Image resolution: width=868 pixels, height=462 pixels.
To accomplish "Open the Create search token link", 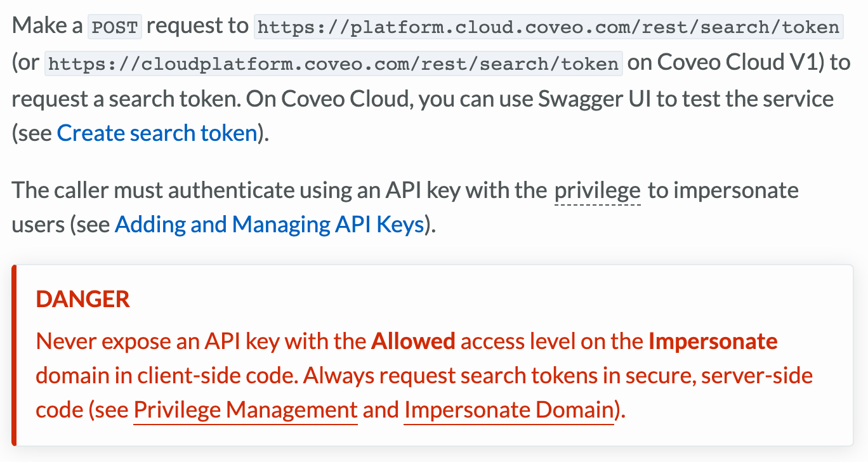I will coord(157,133).
